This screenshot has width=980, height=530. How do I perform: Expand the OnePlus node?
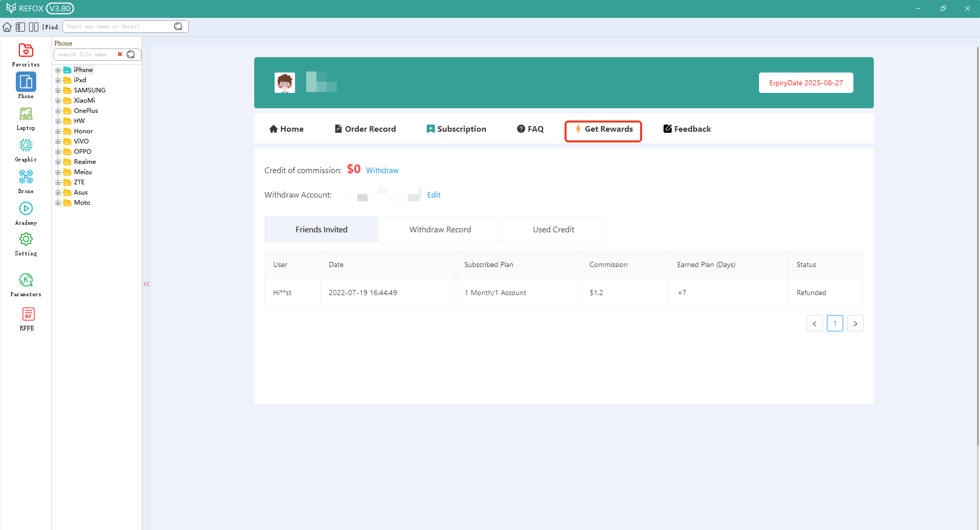click(59, 110)
